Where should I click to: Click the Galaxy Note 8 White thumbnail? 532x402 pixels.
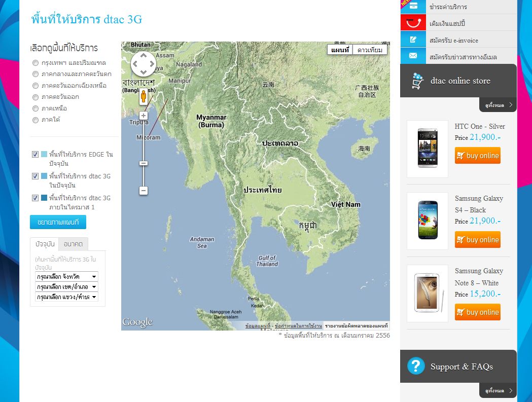pyautogui.click(x=428, y=294)
